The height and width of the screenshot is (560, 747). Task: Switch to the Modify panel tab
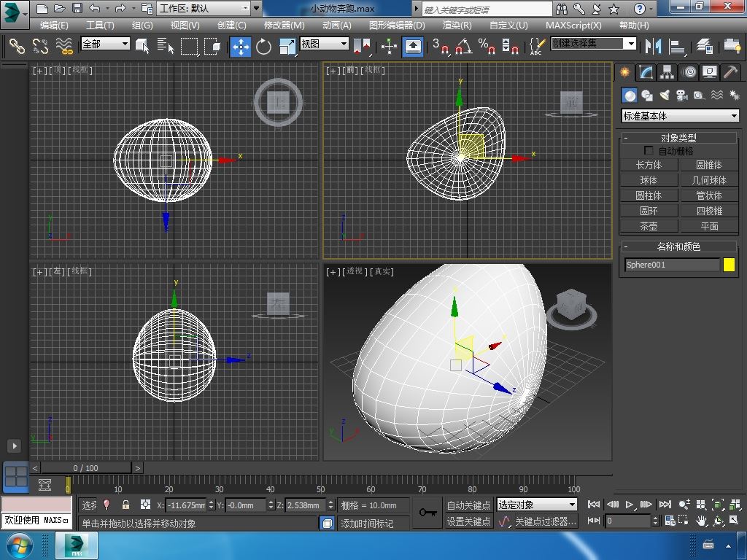click(646, 72)
